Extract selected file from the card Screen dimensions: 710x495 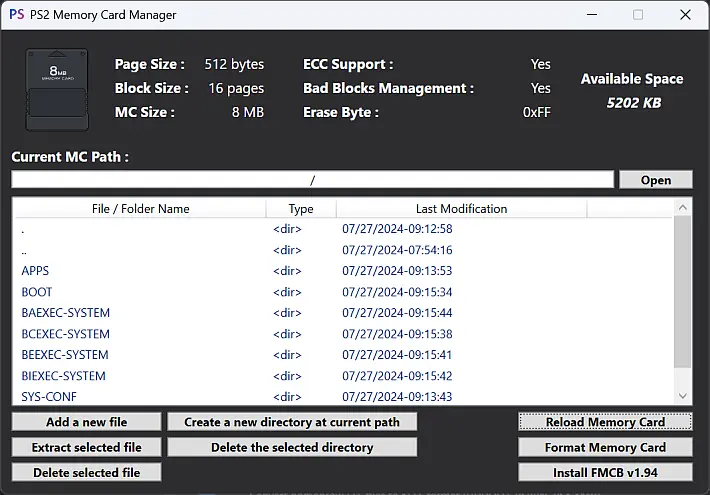[86, 447]
